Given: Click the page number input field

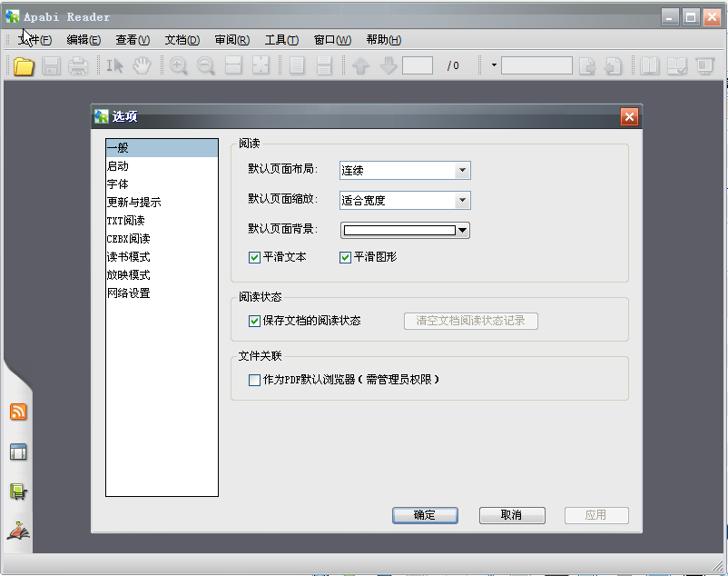Looking at the screenshot, I should point(418,65).
